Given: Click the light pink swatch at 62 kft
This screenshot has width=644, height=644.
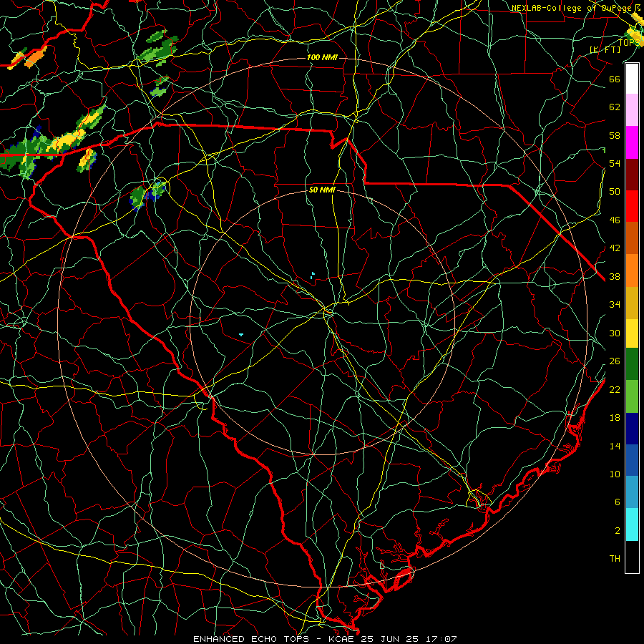Looking at the screenshot, I should (x=632, y=110).
